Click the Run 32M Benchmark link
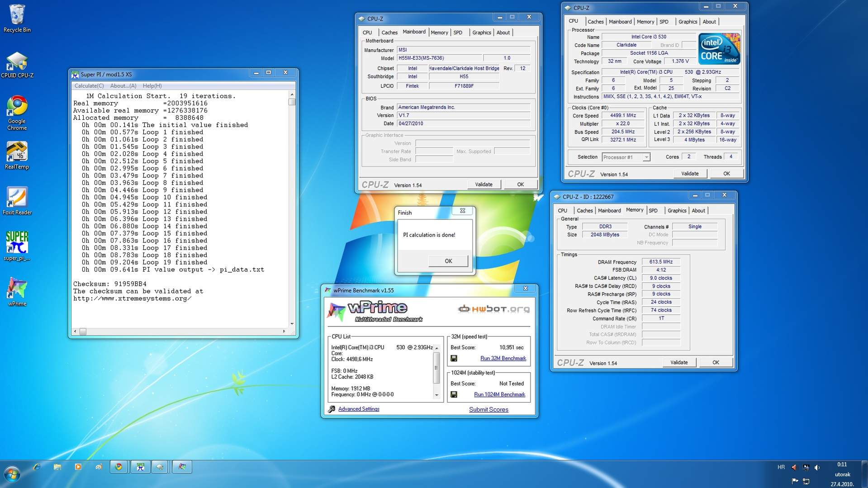The width and height of the screenshot is (868, 488). point(503,359)
